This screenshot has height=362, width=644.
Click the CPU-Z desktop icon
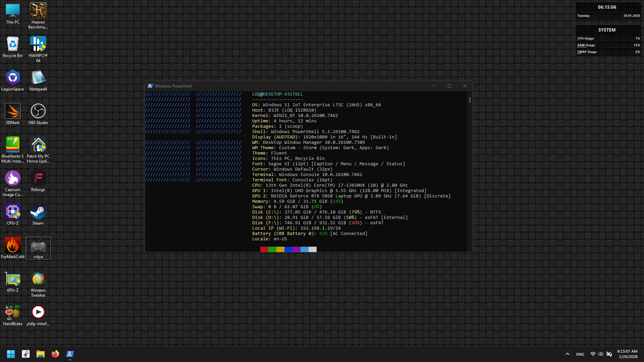tap(12, 212)
